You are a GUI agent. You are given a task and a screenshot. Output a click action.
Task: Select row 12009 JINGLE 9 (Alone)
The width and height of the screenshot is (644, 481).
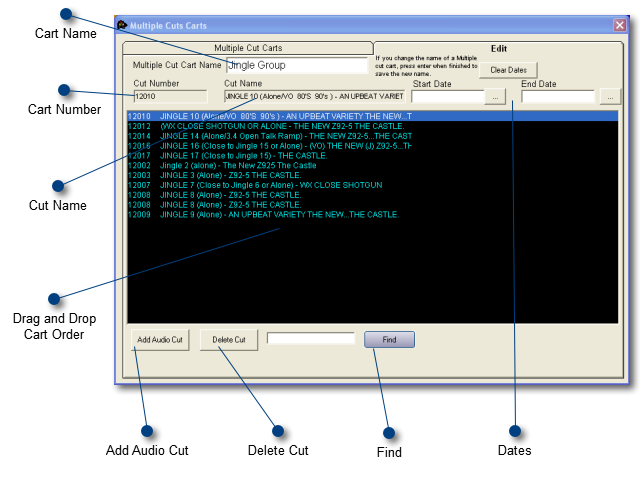coord(373,215)
